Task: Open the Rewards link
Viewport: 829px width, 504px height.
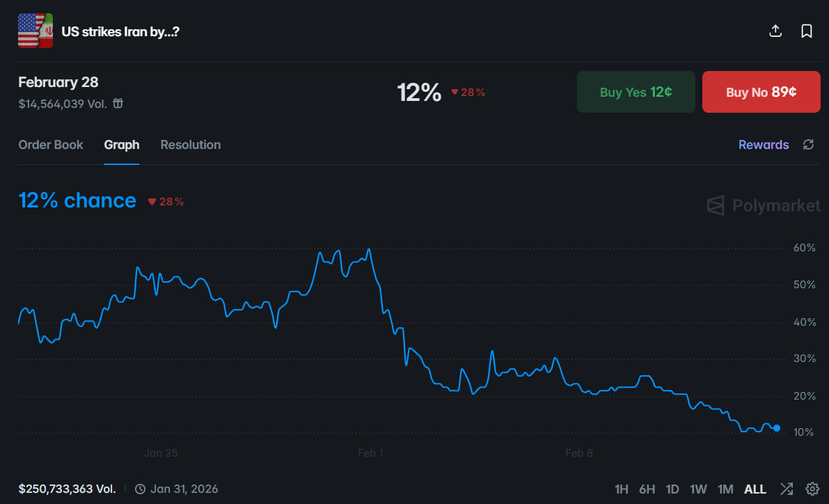Action: [764, 145]
